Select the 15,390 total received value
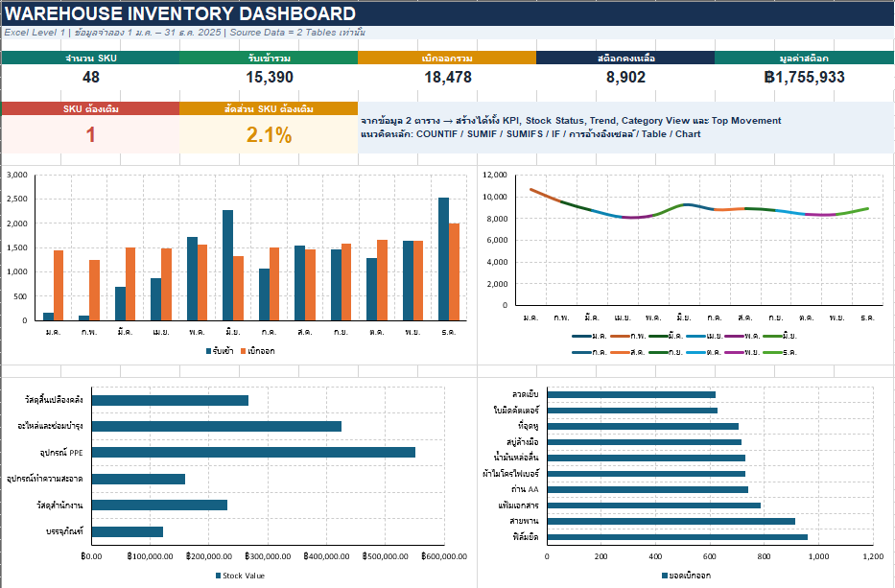This screenshot has width=895, height=588. coord(269,77)
